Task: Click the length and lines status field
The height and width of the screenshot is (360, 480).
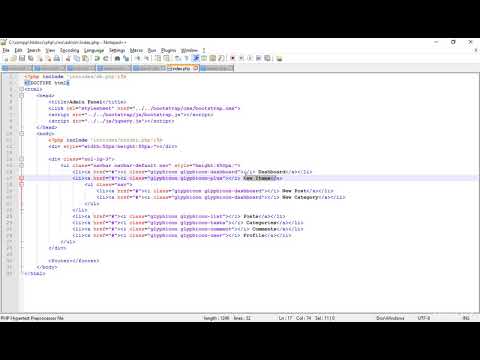Action: [227, 318]
